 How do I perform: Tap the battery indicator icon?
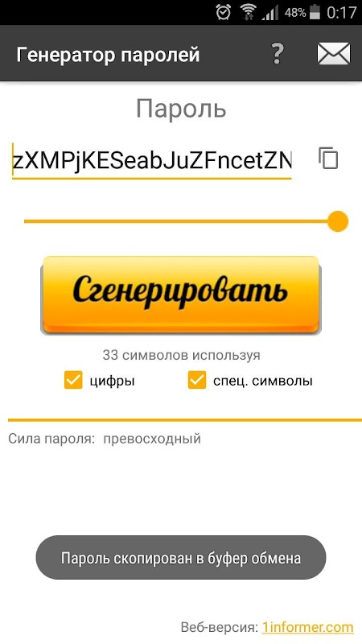click(315, 12)
